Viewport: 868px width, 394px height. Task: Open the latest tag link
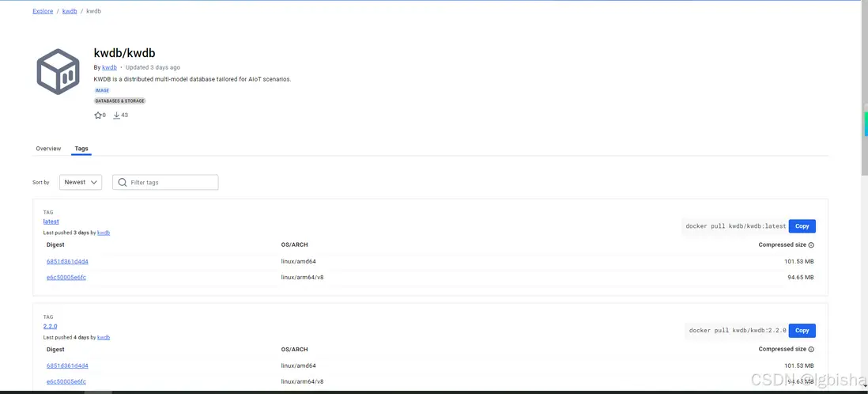tap(51, 222)
